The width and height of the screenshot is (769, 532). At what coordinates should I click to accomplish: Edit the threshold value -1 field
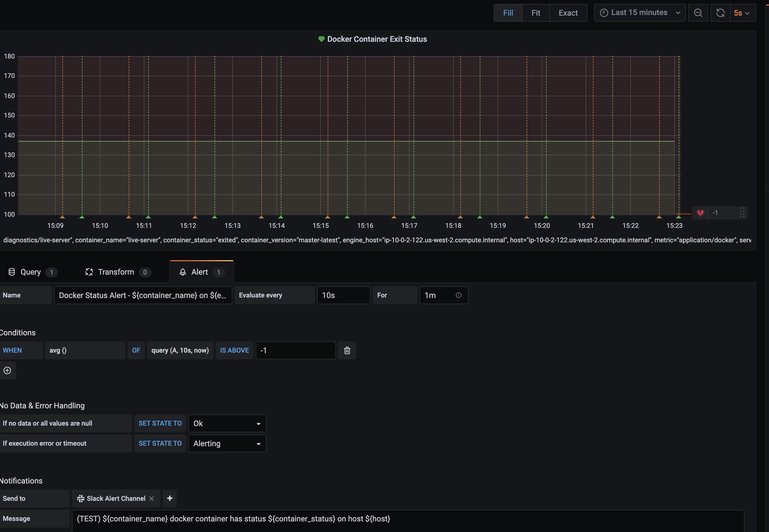point(295,350)
